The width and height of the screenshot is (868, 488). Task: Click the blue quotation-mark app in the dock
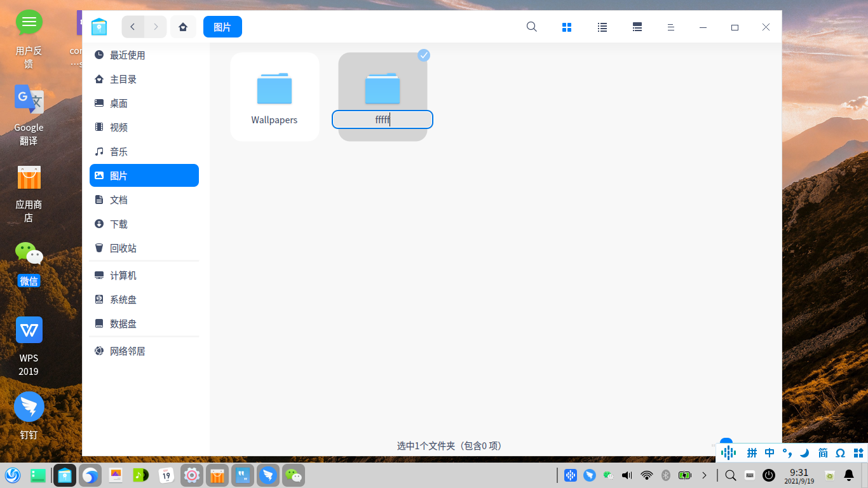tap(243, 475)
